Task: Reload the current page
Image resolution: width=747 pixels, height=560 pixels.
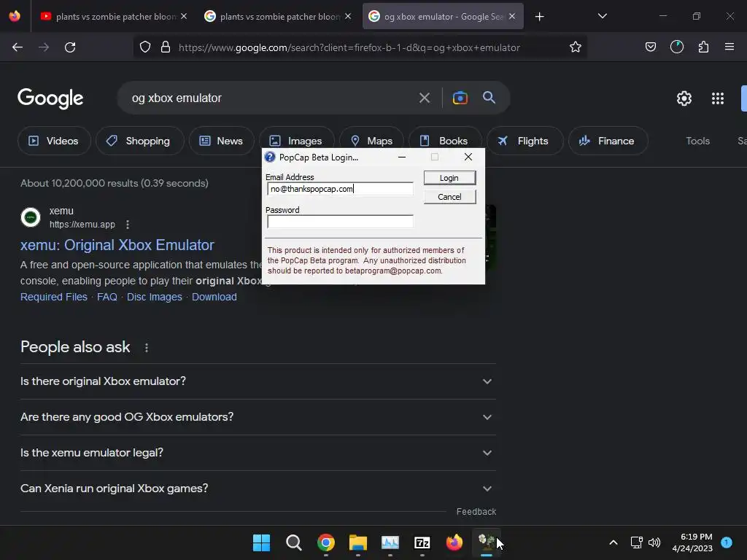Action: (x=70, y=47)
